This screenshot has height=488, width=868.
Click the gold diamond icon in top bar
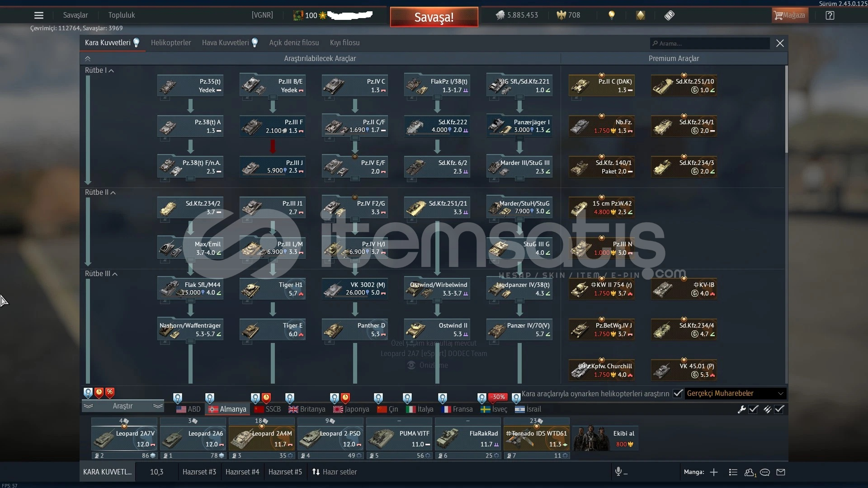[641, 15]
